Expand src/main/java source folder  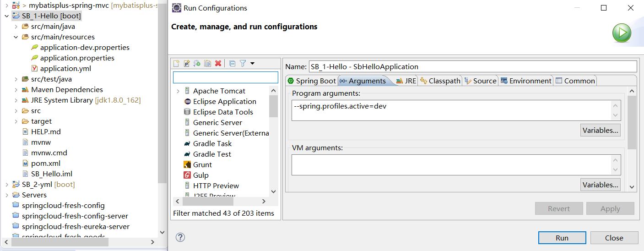click(x=16, y=27)
